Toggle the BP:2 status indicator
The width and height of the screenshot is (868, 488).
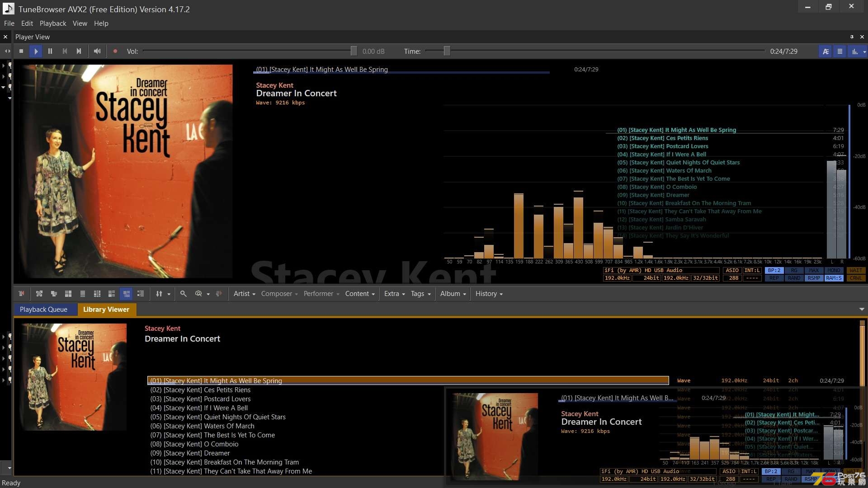[x=774, y=271]
